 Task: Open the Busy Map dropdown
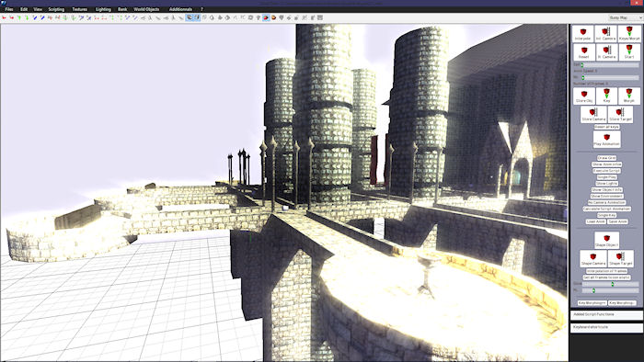coord(625,17)
